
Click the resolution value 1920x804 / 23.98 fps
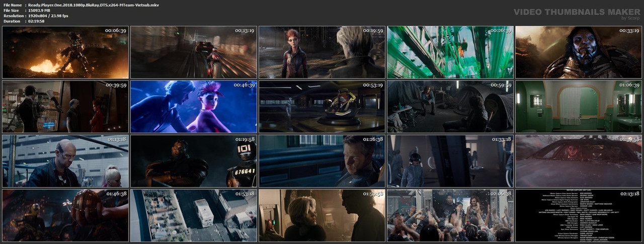pyautogui.click(x=48, y=16)
